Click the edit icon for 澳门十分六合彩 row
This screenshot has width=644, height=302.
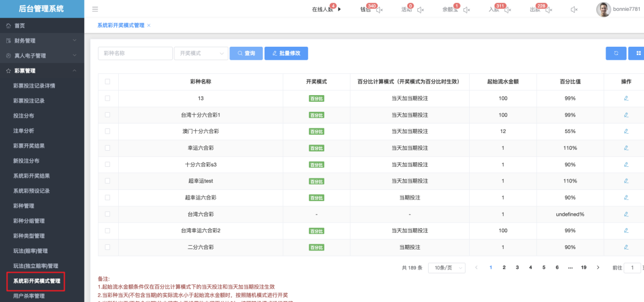[x=626, y=132]
